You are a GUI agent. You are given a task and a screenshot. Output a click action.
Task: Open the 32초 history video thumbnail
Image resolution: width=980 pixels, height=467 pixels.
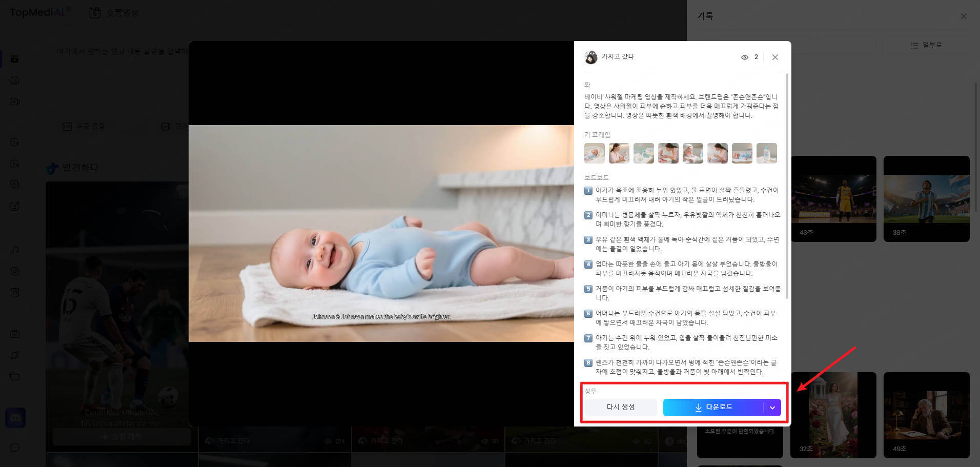coord(833,415)
